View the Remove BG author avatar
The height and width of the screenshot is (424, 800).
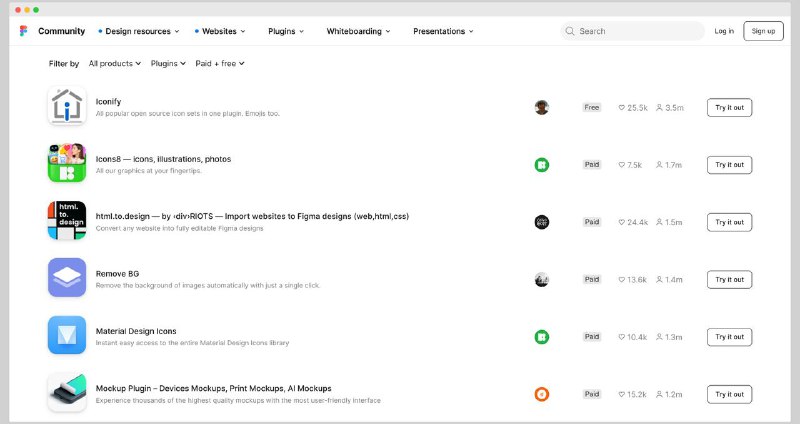coord(542,280)
